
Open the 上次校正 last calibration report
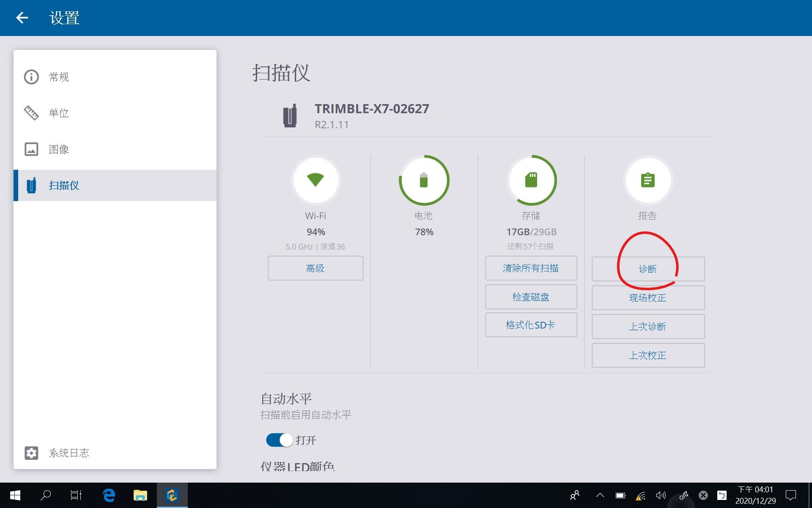[648, 355]
